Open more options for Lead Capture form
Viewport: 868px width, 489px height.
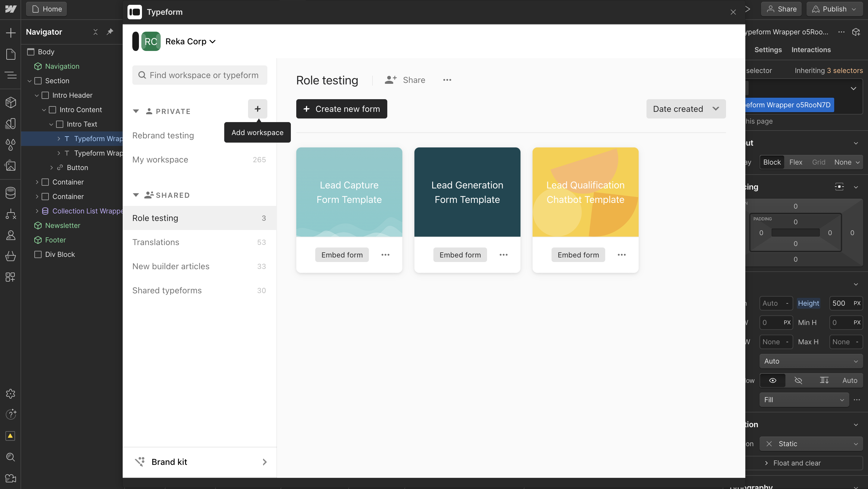point(385,255)
